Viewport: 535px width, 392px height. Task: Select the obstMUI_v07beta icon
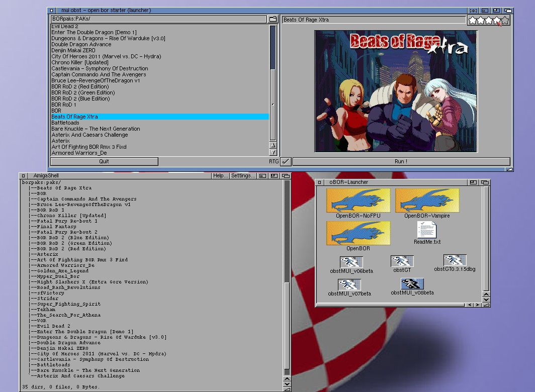[349, 284]
